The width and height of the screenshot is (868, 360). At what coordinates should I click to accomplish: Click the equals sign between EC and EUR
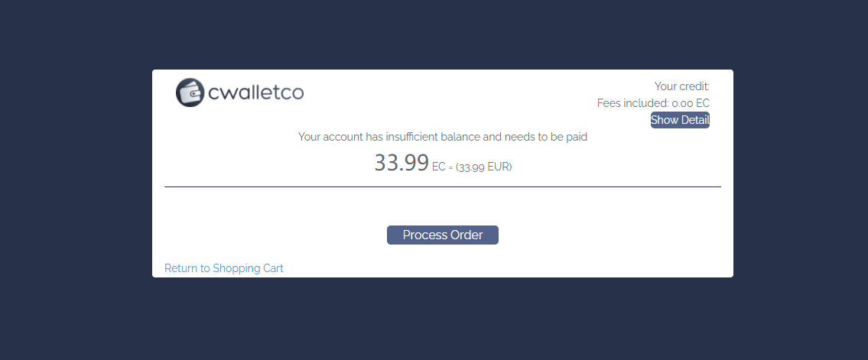(450, 167)
